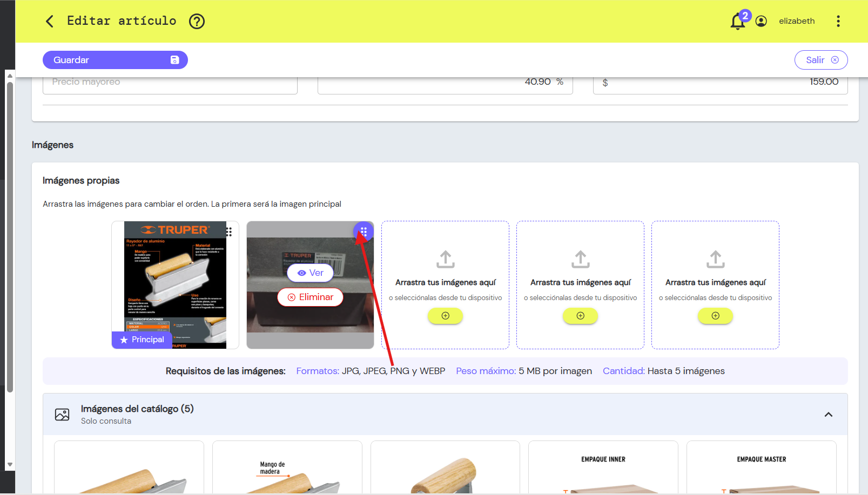
Task: Click the Guardar button
Action: click(115, 60)
